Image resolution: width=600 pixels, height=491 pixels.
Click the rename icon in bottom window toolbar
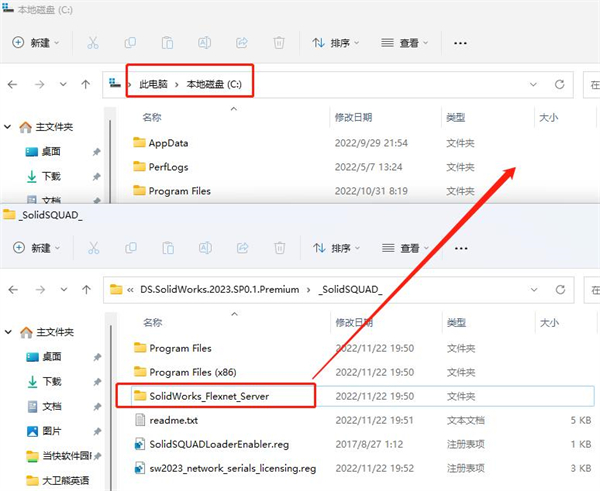click(204, 247)
